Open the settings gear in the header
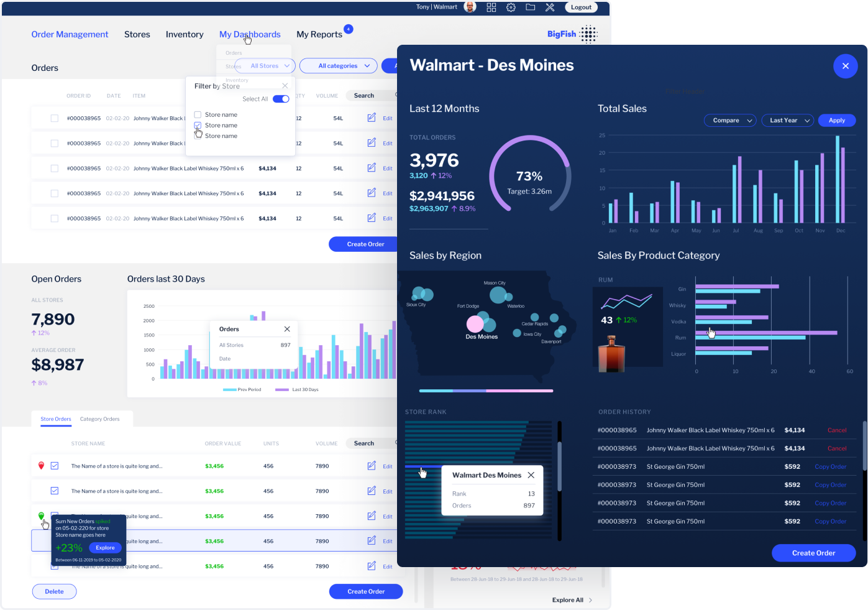Viewport: 868px width, 610px height. 511,7
